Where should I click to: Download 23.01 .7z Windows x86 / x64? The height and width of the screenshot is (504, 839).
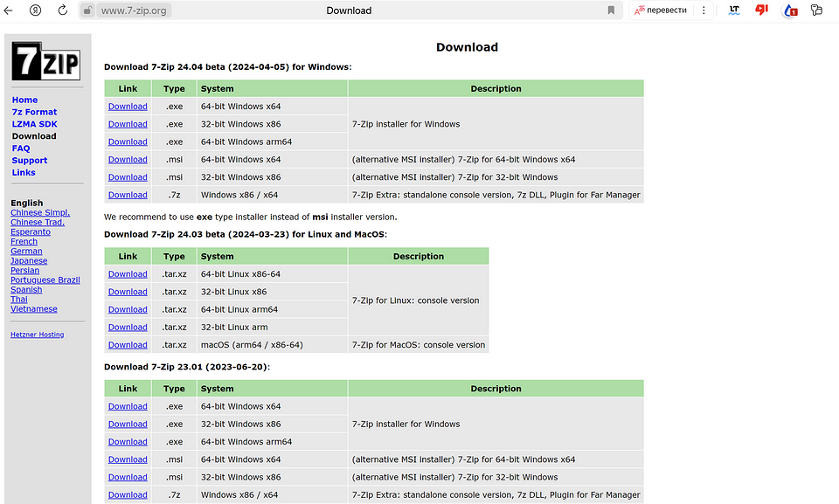pos(128,495)
